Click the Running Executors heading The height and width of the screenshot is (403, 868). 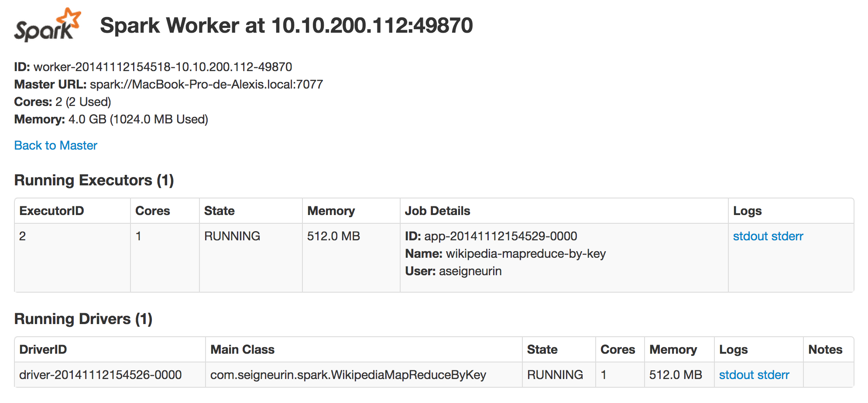coord(94,180)
